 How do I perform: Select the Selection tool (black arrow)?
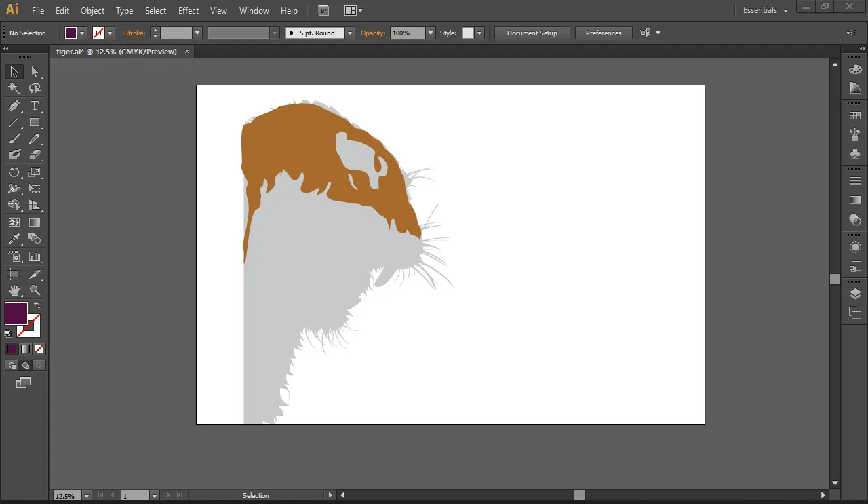pos(14,72)
